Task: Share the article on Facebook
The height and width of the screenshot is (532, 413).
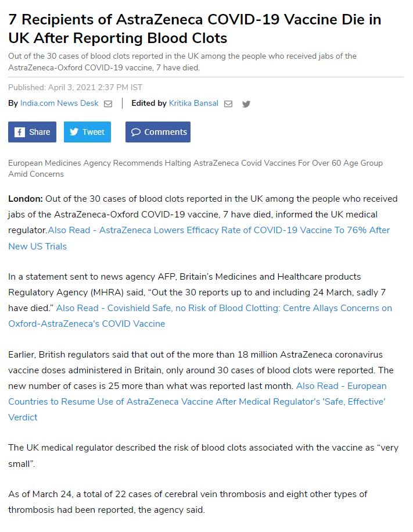Action: click(32, 131)
